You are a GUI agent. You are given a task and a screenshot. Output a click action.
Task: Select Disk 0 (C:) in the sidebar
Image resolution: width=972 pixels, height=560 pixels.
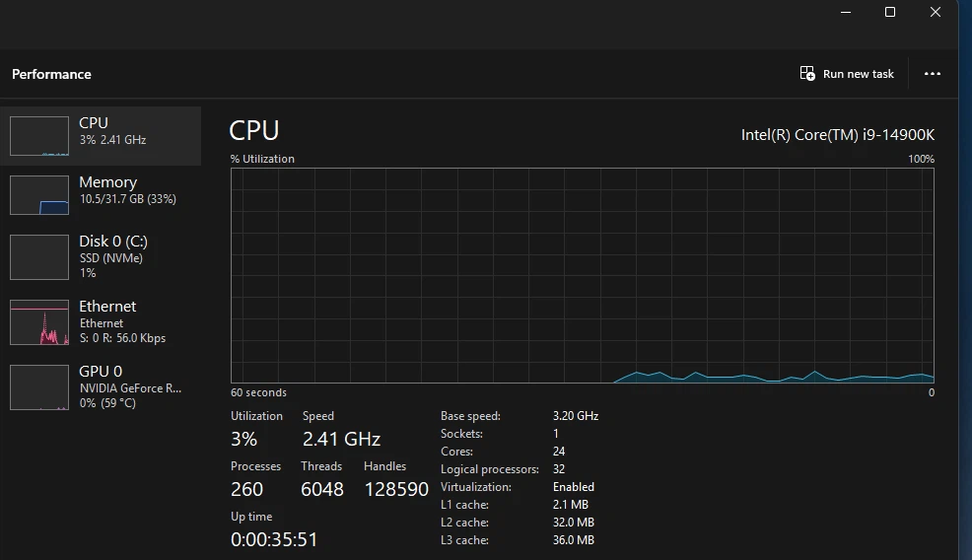(x=101, y=256)
